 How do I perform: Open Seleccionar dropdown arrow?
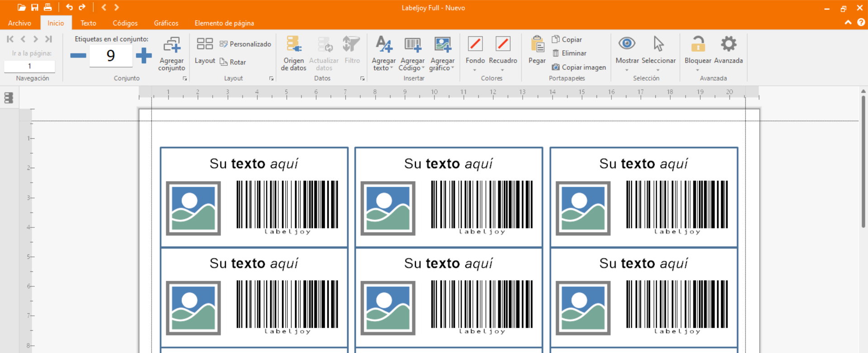tap(658, 70)
